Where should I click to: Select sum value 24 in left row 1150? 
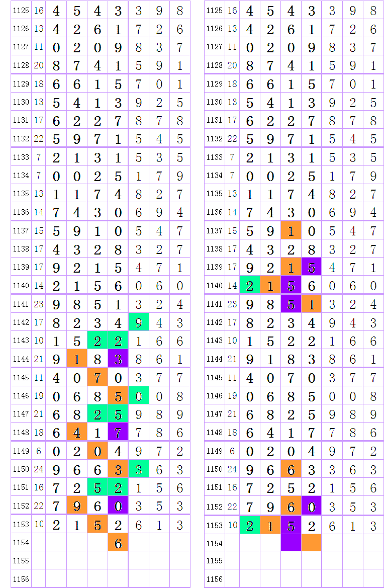(39, 469)
